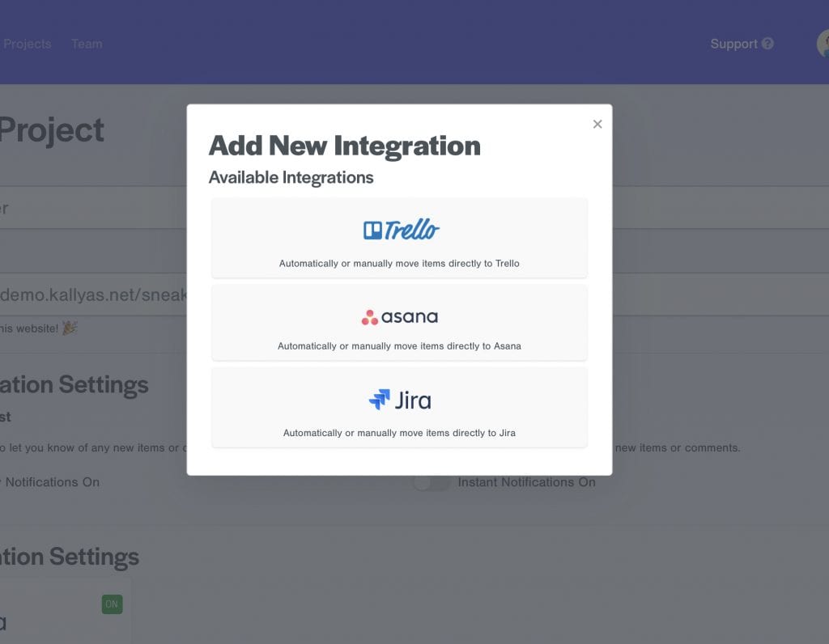Viewport: 829px width, 644px height.
Task: Click the green ON badge
Action: [112, 604]
